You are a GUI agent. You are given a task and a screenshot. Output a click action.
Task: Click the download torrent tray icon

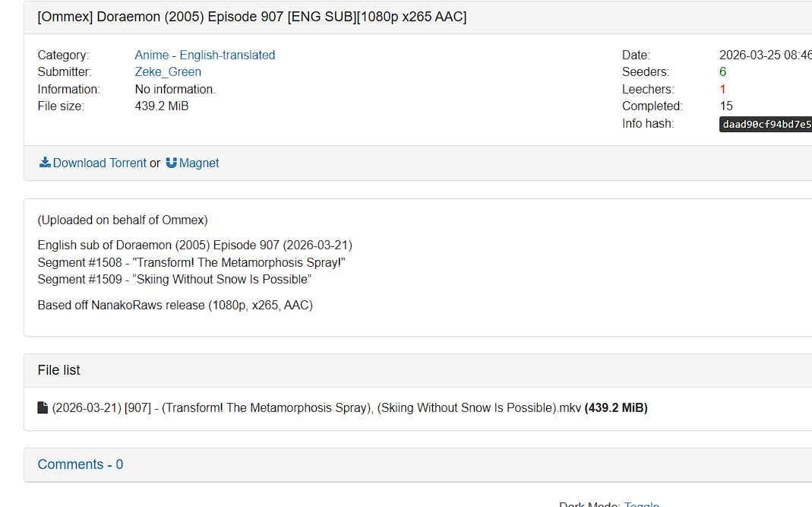[x=45, y=163]
